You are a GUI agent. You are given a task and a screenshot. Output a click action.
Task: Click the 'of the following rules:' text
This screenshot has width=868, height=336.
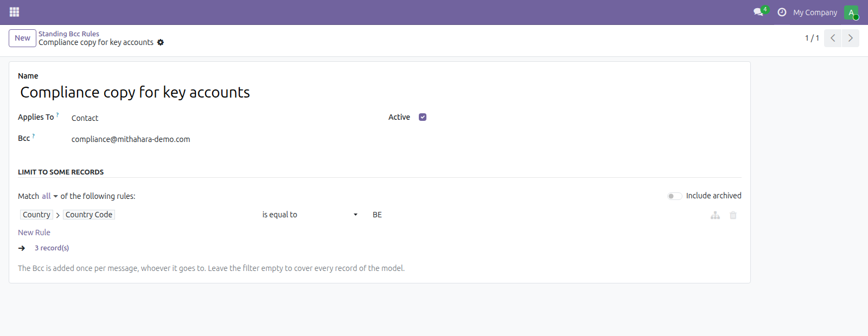coord(98,196)
